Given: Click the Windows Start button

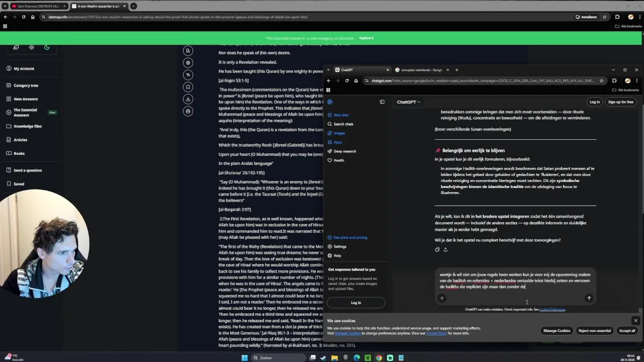Looking at the screenshot, I should [x=244, y=358].
